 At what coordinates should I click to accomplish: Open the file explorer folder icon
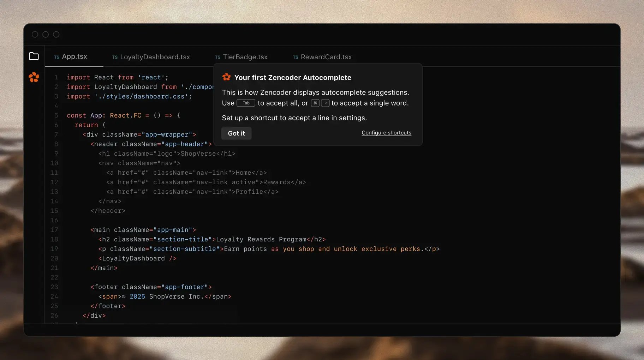click(x=34, y=56)
